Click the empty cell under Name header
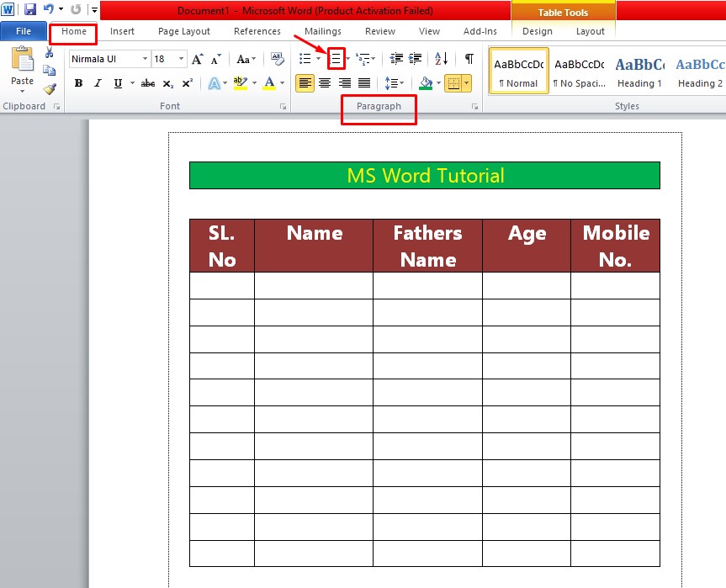The width and height of the screenshot is (726, 588). 314,285
